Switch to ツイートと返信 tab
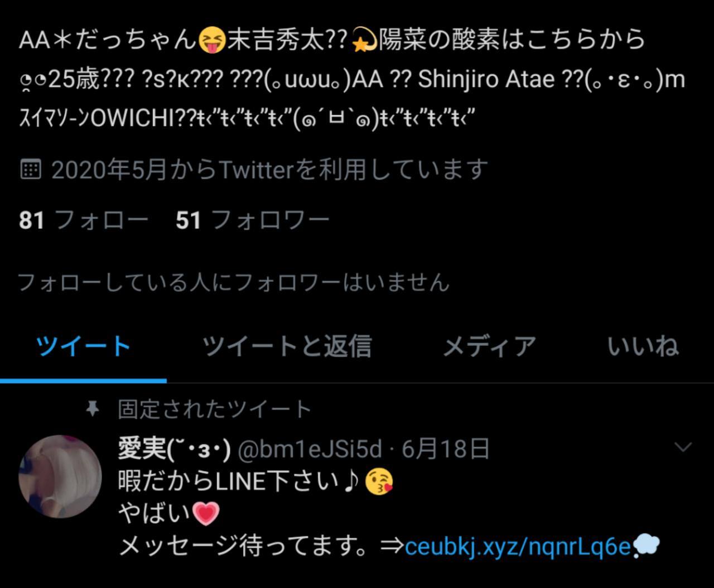 tap(287, 346)
